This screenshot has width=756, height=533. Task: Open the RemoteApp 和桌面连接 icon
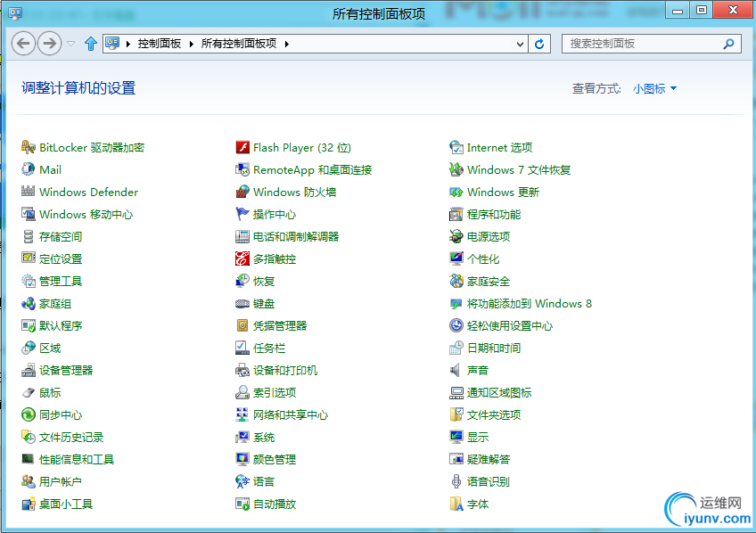click(x=242, y=169)
